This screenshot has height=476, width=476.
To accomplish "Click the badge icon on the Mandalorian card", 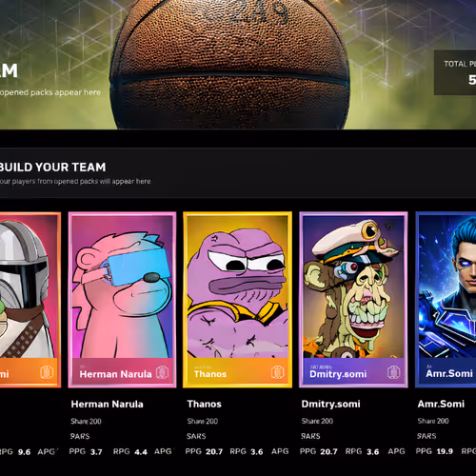I will point(47,372).
